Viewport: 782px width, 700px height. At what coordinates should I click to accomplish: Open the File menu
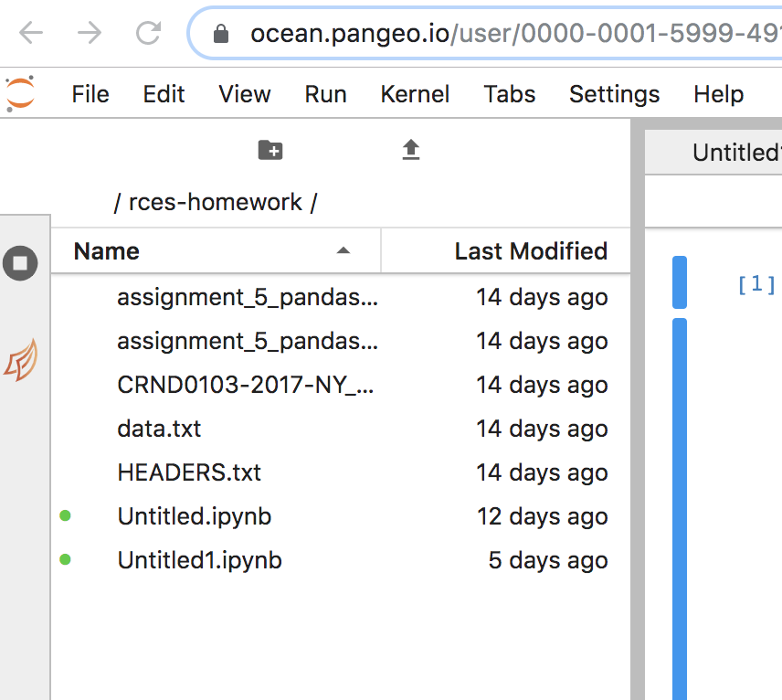[x=90, y=93]
